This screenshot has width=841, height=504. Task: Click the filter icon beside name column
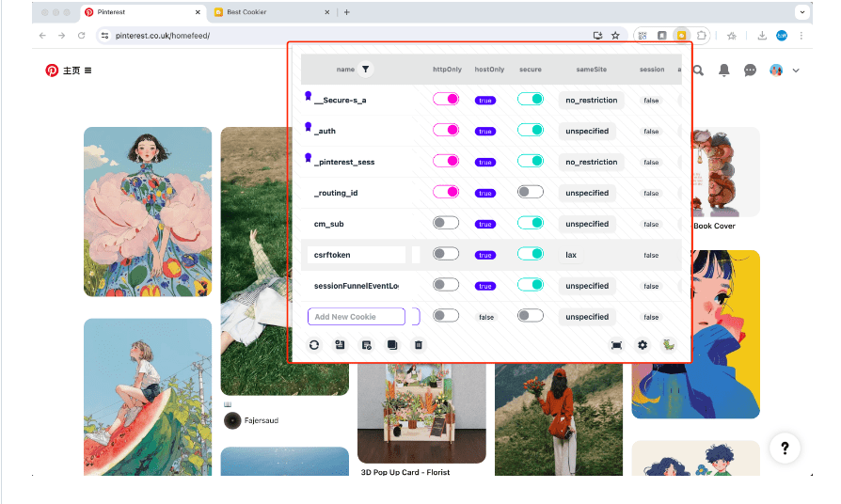366,70
